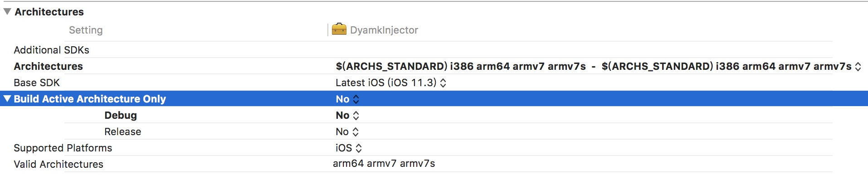Change Build Active Architecture Only value
The height and width of the screenshot is (185, 868).
point(356,99)
